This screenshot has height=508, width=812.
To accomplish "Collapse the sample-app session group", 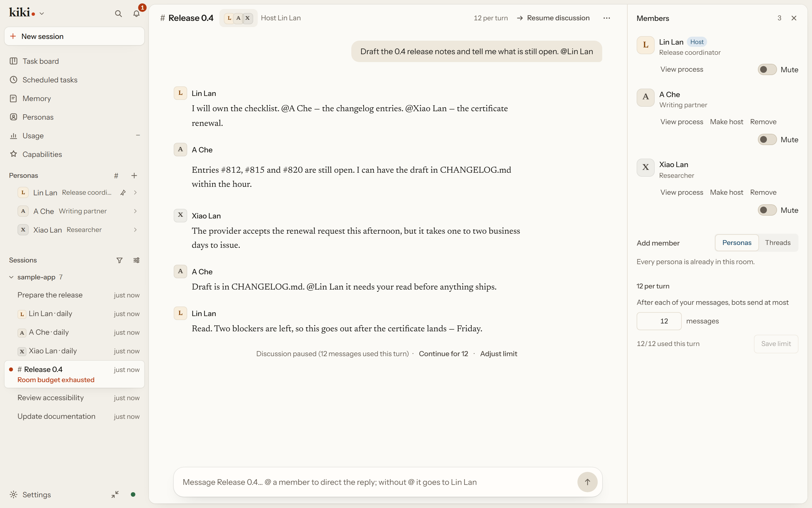I will [x=11, y=277].
